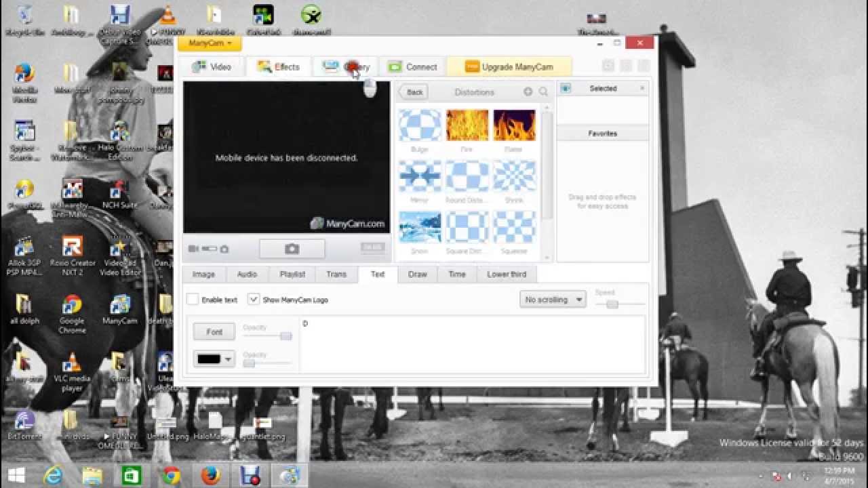This screenshot has width=868, height=488.
Task: Click the scrolling Speed slider
Action: tap(620, 304)
